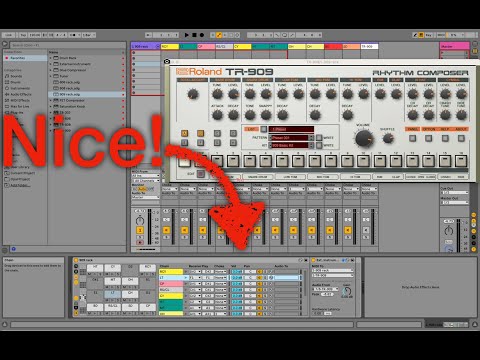Viewport: 480px width, 360px height.
Task: Open the Drums category in browser
Action: pyautogui.click(x=15, y=82)
